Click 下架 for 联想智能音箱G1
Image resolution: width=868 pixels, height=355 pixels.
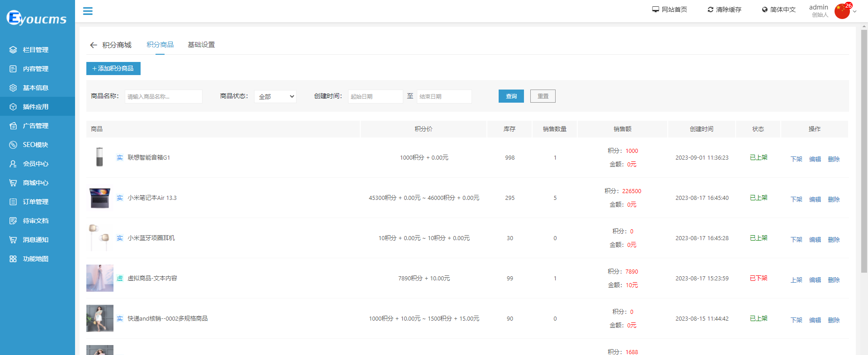[x=796, y=159]
